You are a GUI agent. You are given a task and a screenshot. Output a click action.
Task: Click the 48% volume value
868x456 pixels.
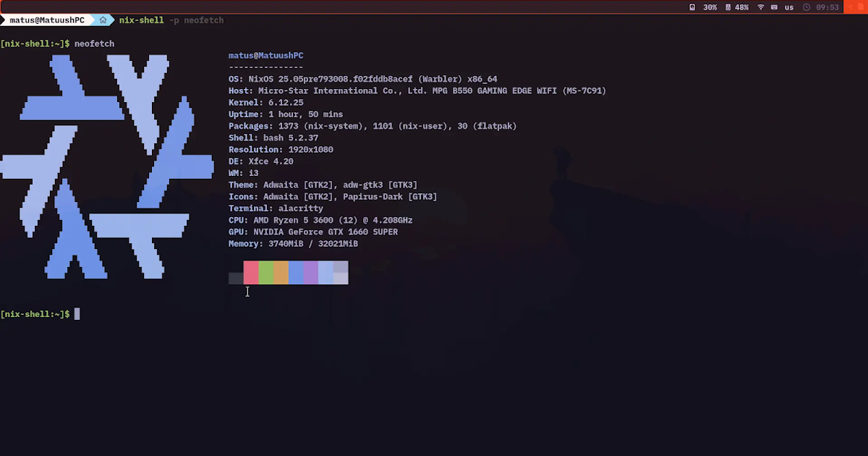pos(741,7)
